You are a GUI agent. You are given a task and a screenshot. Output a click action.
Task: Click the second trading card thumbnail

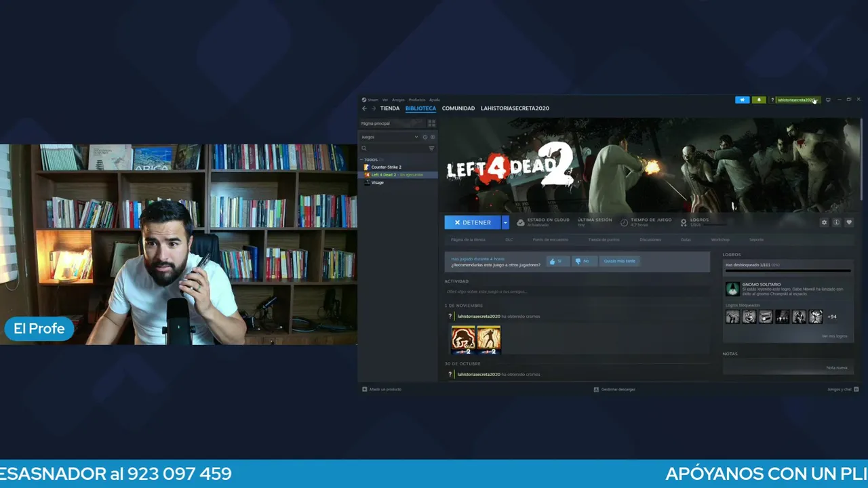click(488, 340)
